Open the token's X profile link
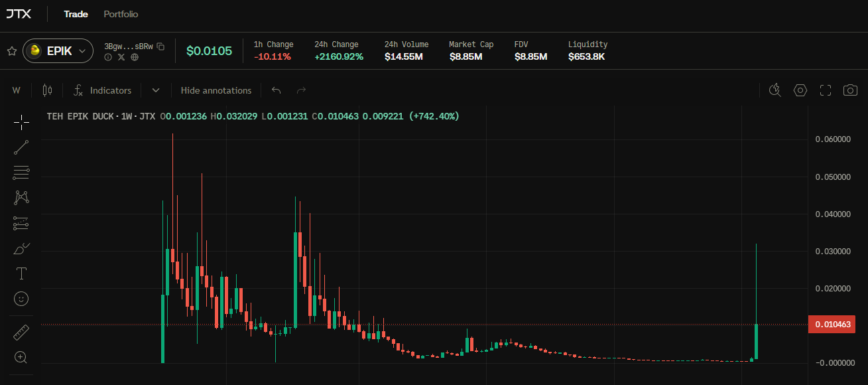 point(121,57)
